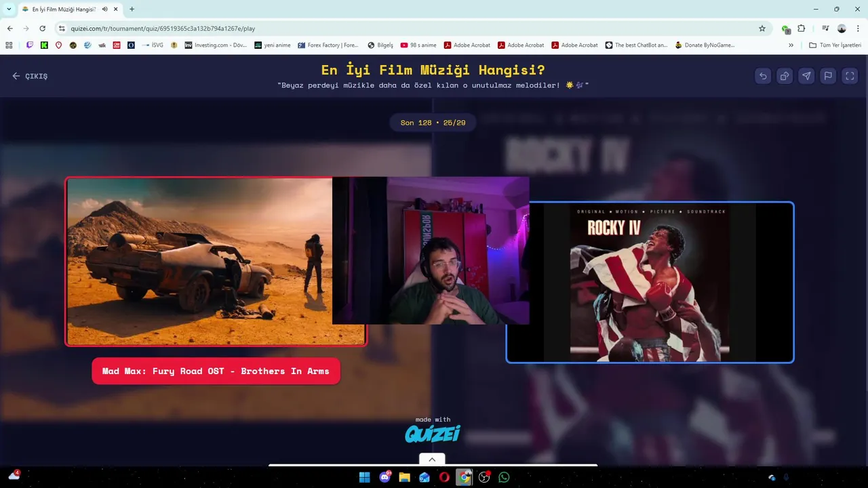This screenshot has height=488, width=868.
Task: Open the Investing.com bookmark
Action: pyautogui.click(x=216, y=45)
